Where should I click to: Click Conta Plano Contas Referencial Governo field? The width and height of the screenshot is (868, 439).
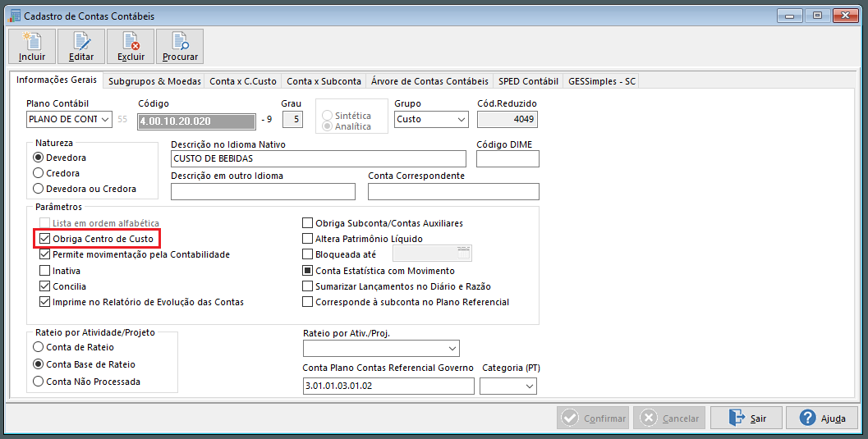pyautogui.click(x=388, y=386)
